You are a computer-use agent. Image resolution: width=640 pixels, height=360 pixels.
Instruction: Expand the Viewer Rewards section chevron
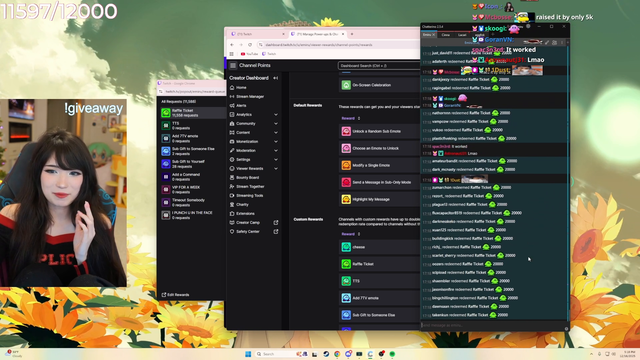pyautogui.click(x=276, y=169)
